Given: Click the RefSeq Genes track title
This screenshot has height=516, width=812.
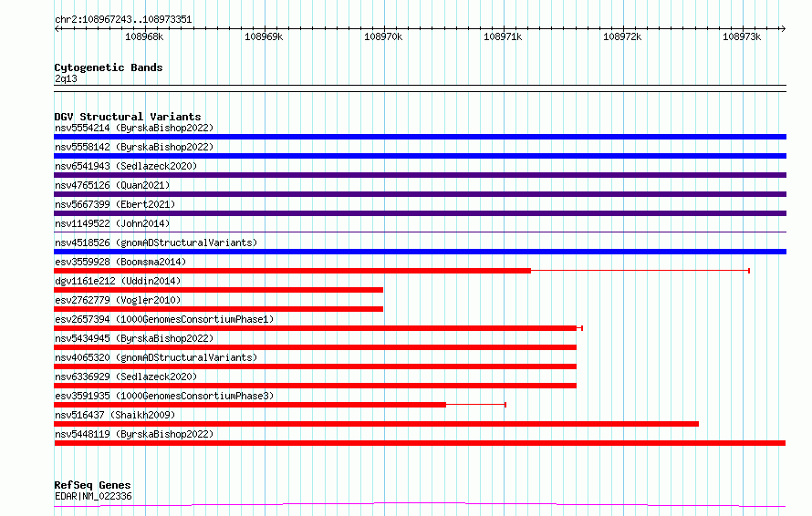Looking at the screenshot, I should pos(92,485).
